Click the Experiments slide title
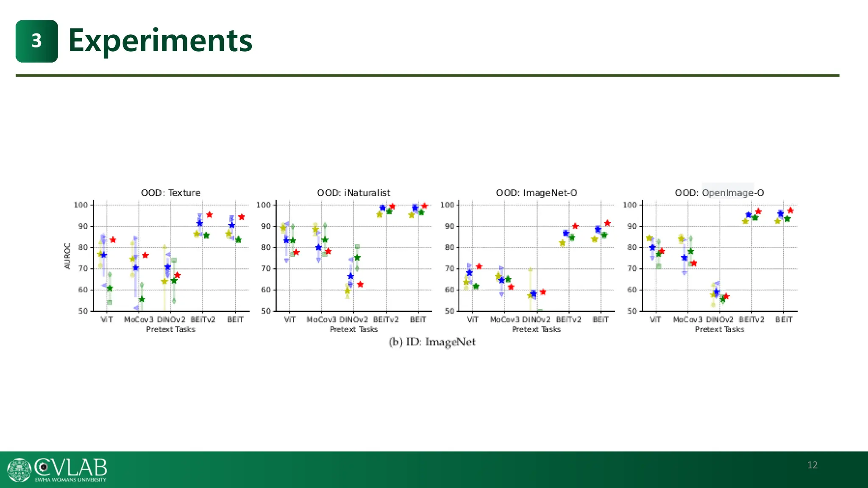This screenshot has width=868, height=488. 160,41
